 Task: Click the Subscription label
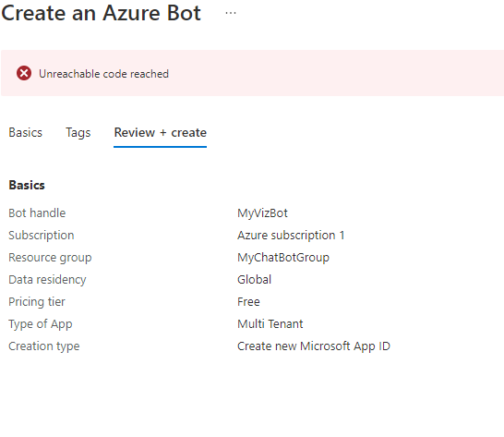[42, 236]
